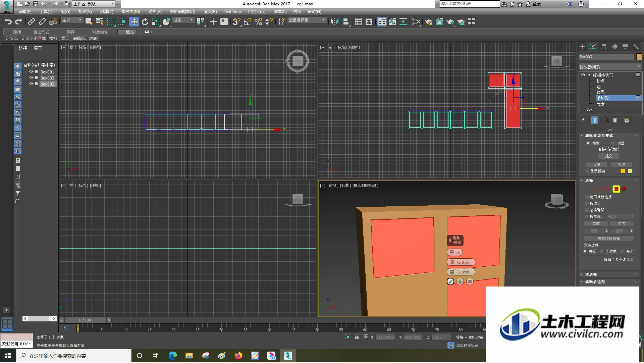Click the Redo arrow in main toolbar
644x363 pixels.
click(19, 22)
